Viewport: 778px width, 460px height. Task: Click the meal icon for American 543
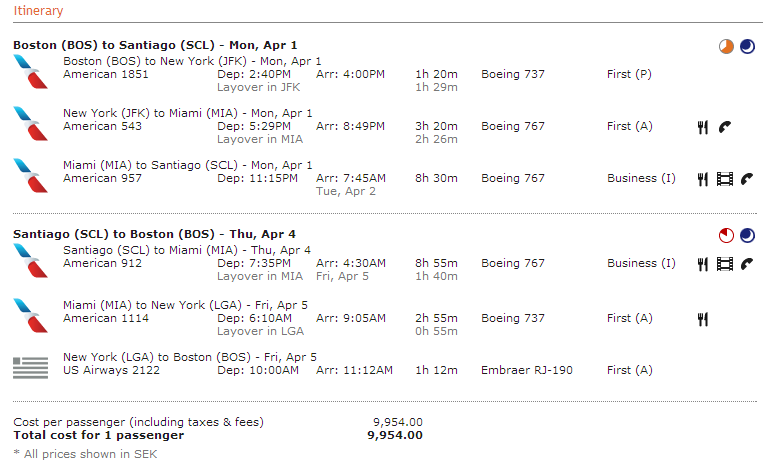703,127
